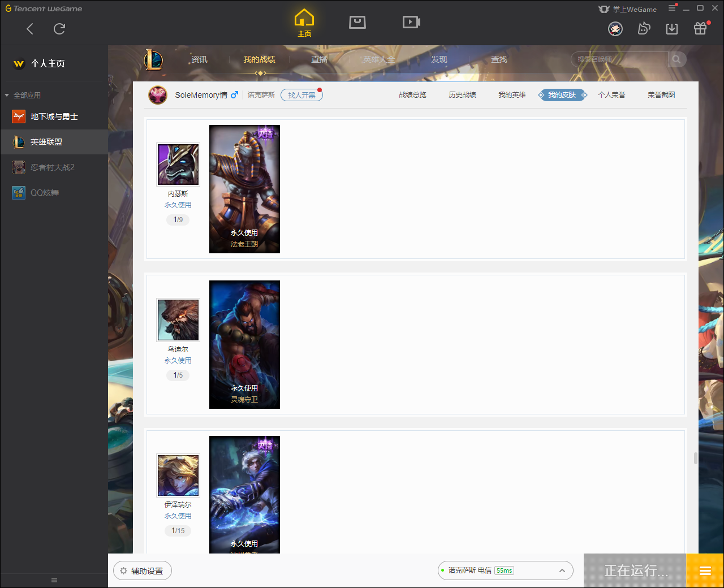
Task: Click the 诺克萨斯 server name beside the username
Action: coord(261,95)
